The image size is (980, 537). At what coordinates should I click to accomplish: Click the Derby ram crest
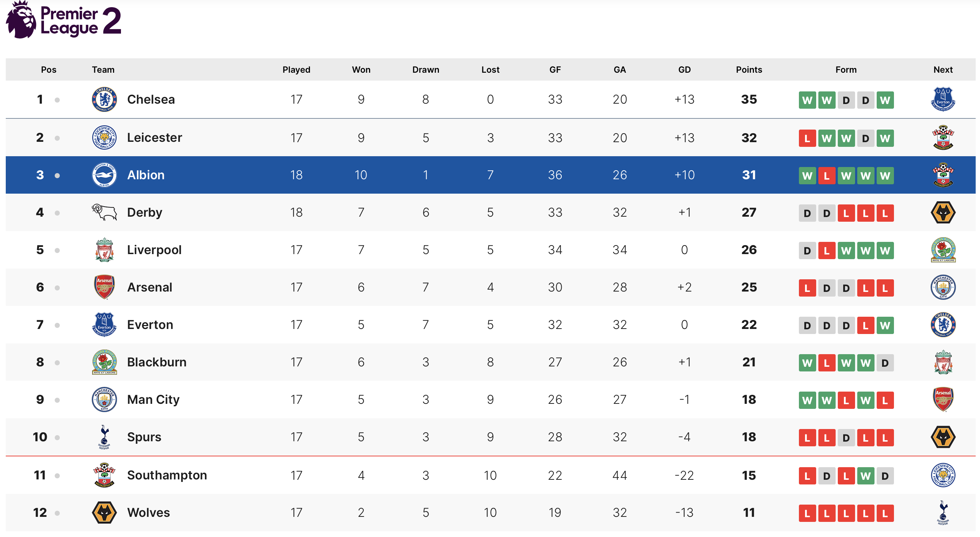(x=104, y=212)
